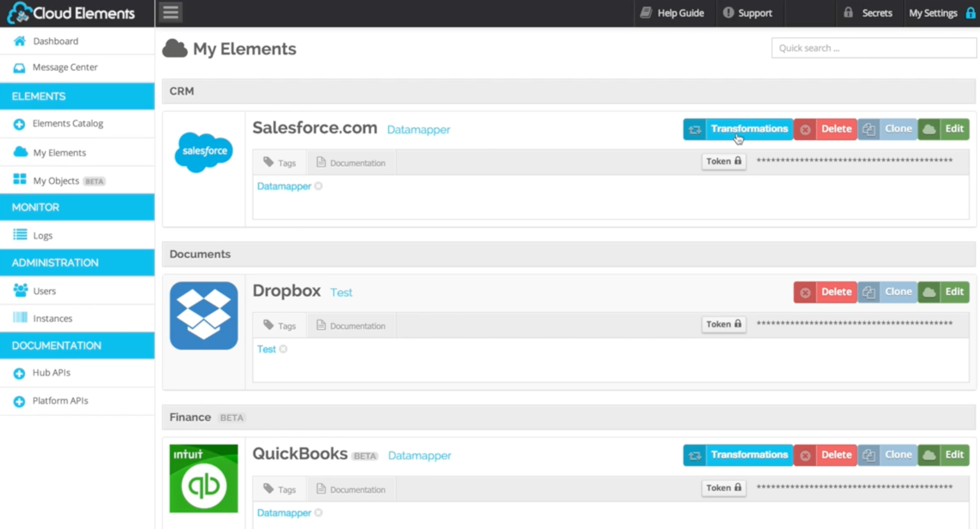Click the Logs list icon
The width and height of the screenshot is (980, 529).
coord(20,235)
